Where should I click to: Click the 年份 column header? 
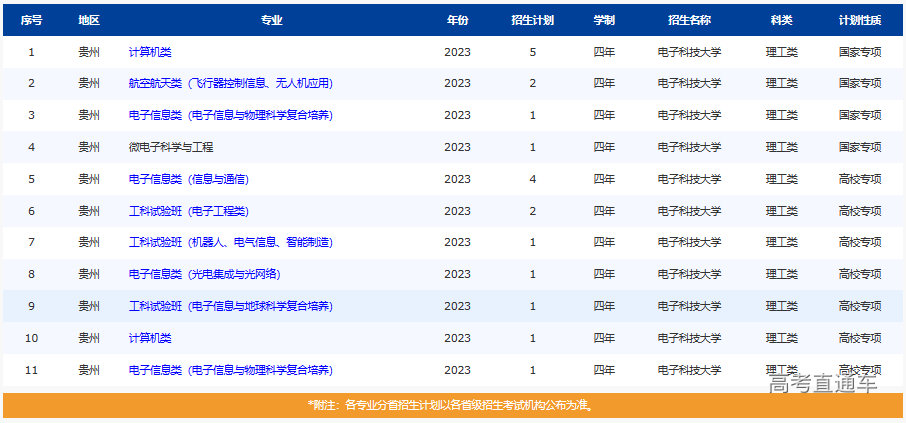457,20
